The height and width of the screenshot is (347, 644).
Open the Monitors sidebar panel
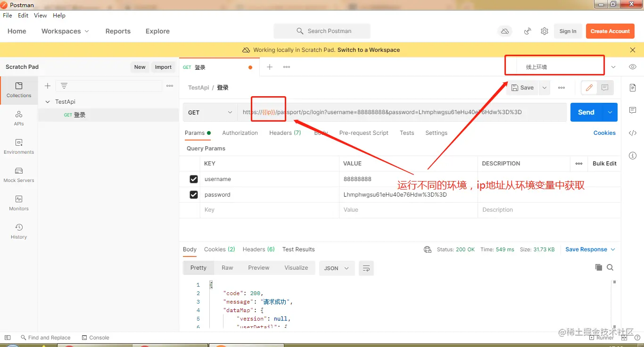click(x=19, y=203)
